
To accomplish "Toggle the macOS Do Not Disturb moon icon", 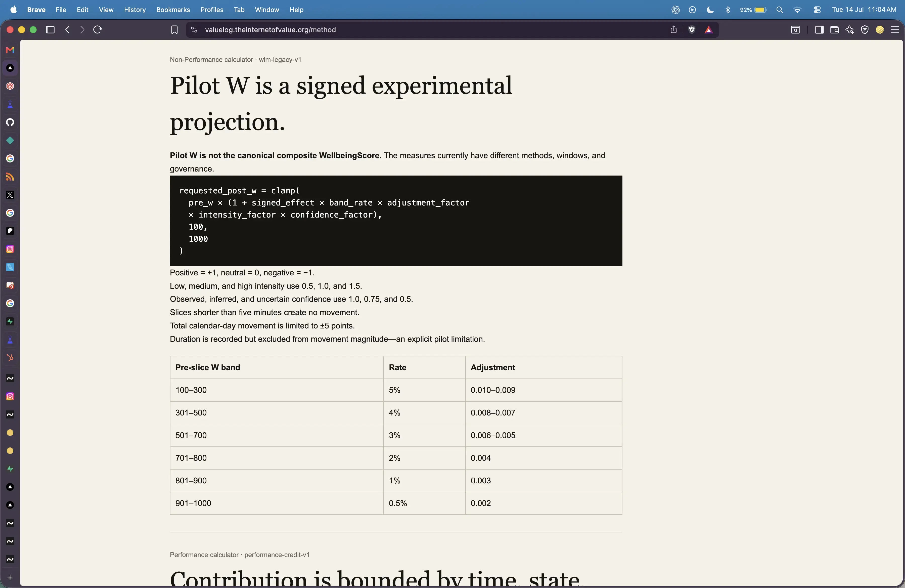I will pyautogui.click(x=710, y=10).
